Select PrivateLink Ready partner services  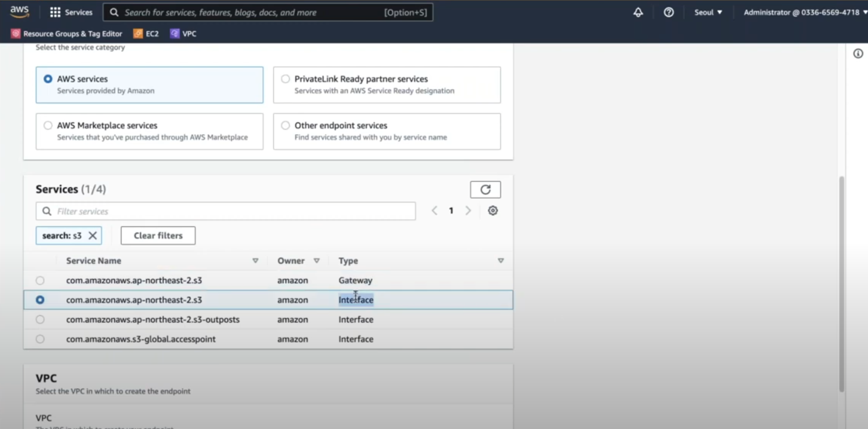387,85
